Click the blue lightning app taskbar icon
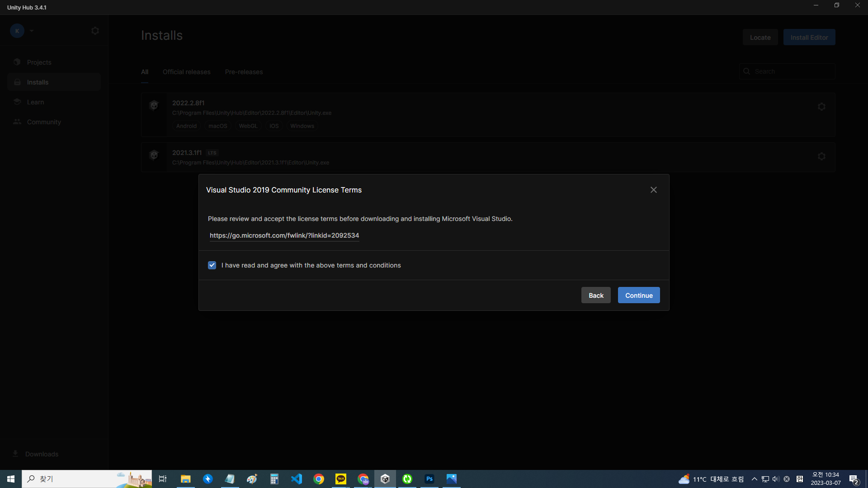Screen dimensions: 868x488 (x=208, y=479)
